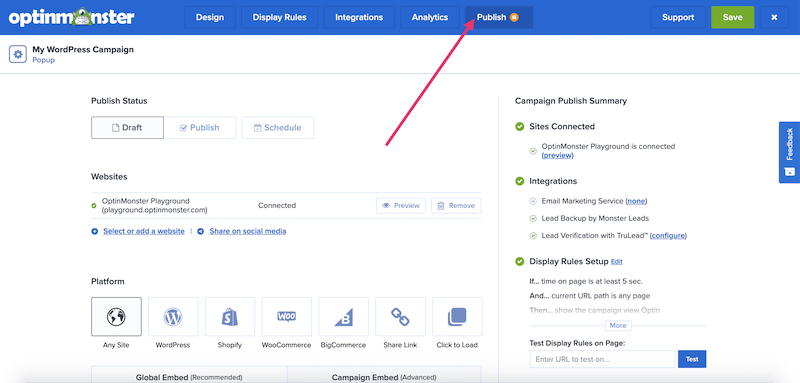Click the Popup campaign type label

pyautogui.click(x=43, y=60)
